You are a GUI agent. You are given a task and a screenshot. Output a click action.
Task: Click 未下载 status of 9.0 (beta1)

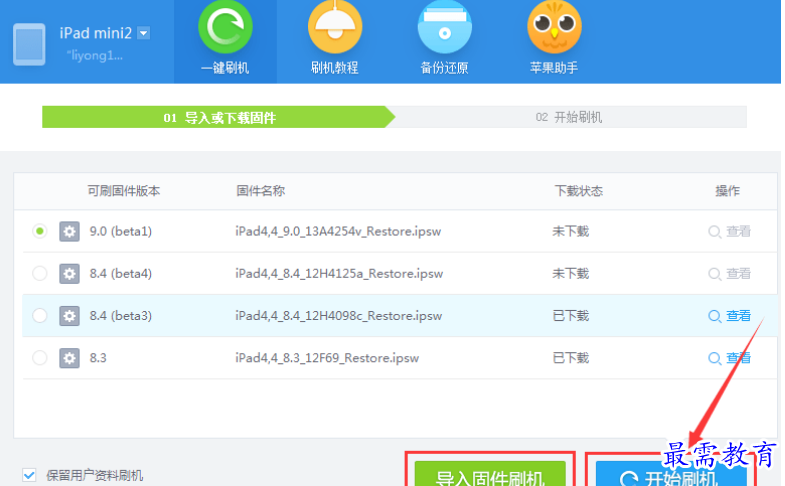point(571,231)
